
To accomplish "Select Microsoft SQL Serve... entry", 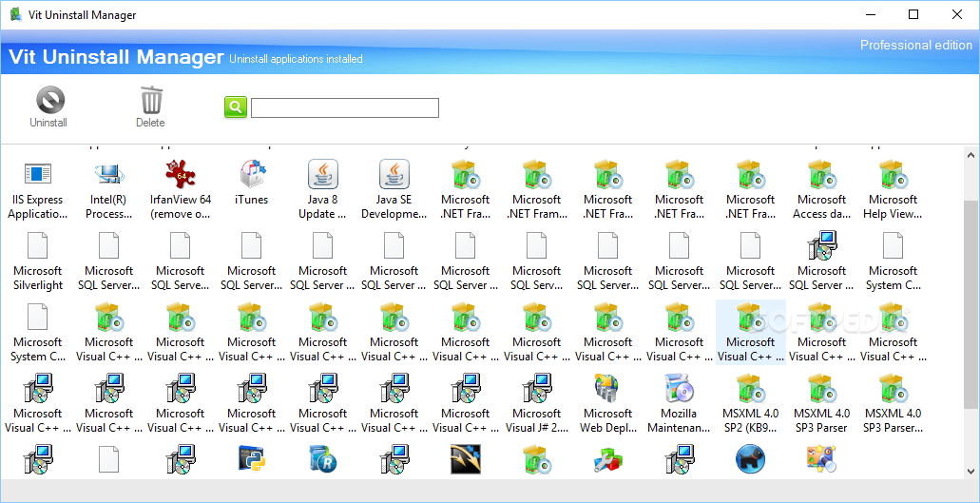I will (180, 261).
